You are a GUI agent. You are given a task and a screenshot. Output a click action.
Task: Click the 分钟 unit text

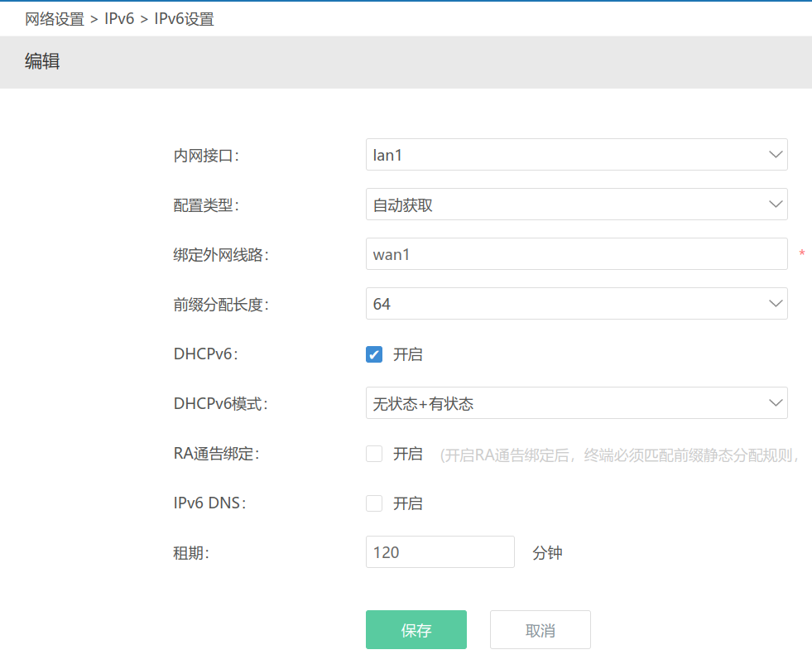[x=547, y=553]
